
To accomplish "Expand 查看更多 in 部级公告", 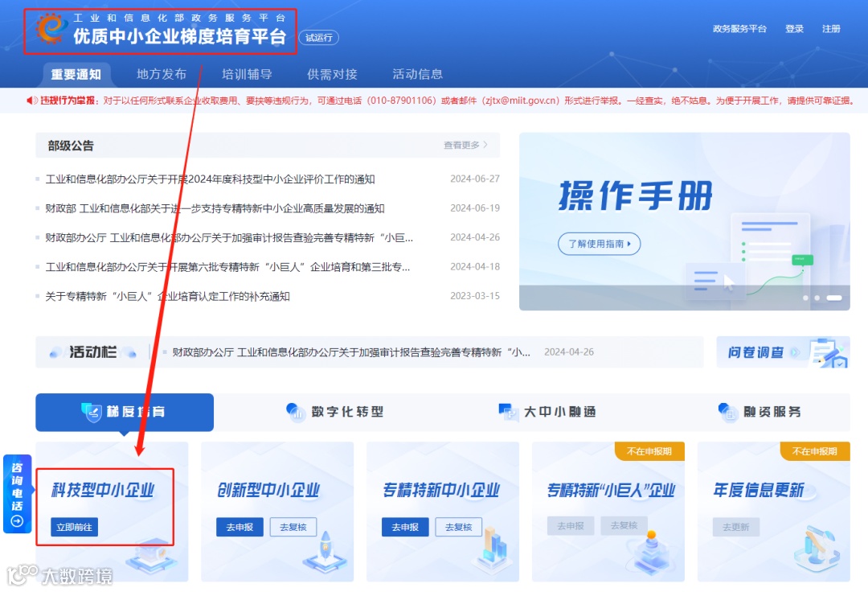I will [x=465, y=145].
